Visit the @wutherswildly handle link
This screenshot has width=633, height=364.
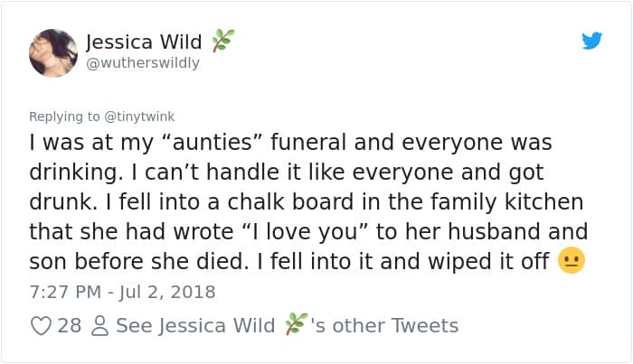point(143,63)
